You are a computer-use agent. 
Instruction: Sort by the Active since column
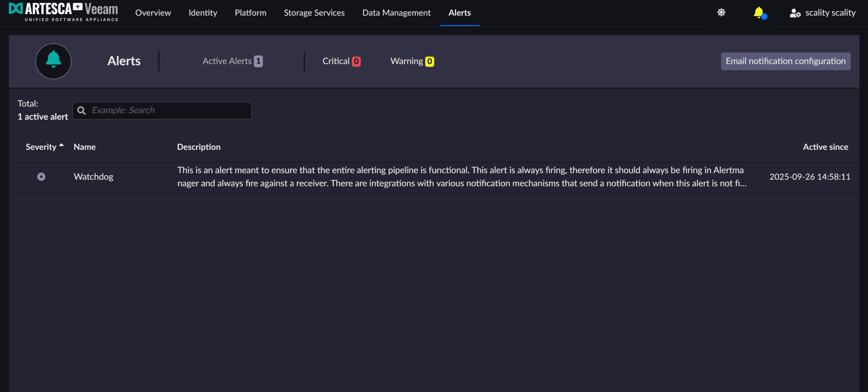[825, 147]
